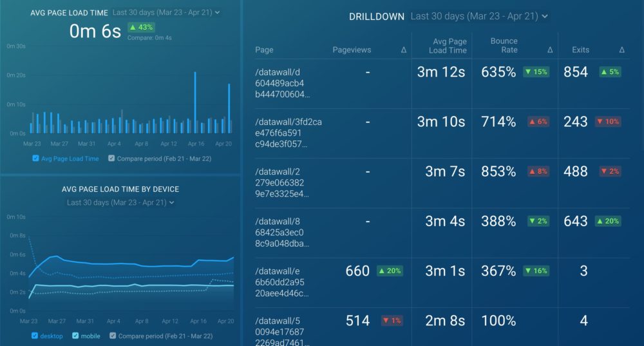Click the red 6% bounce rate badge
This screenshot has height=346, width=644.
(538, 122)
